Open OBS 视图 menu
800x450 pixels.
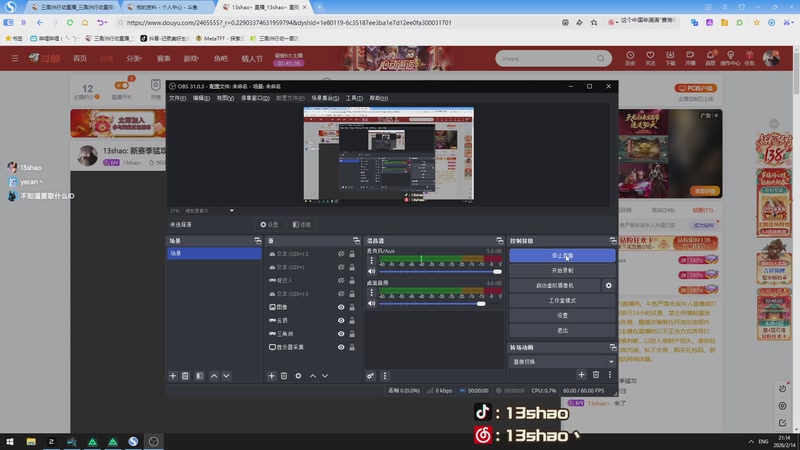point(225,98)
